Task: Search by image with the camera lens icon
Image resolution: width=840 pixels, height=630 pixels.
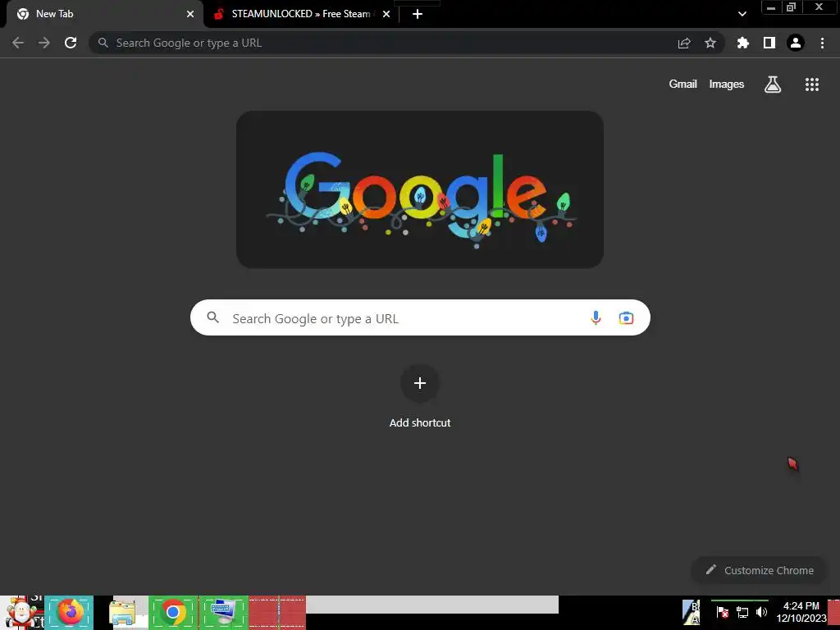Action: pyautogui.click(x=626, y=318)
